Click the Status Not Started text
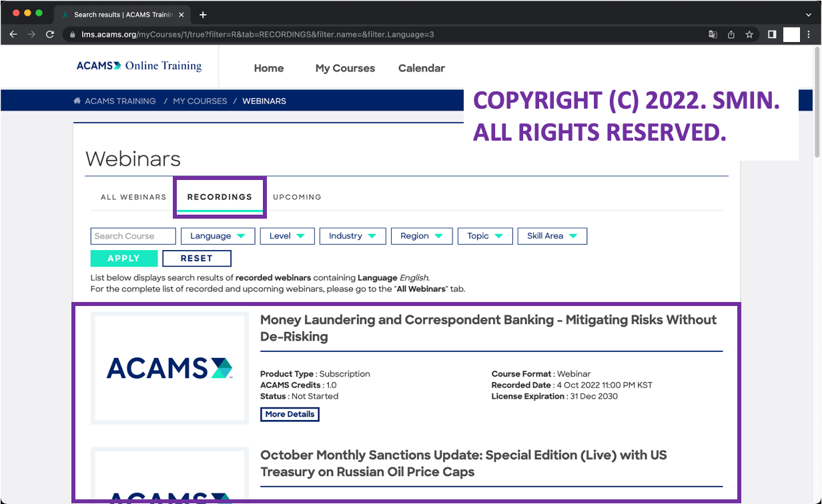This screenshot has width=822, height=504. pyautogui.click(x=299, y=396)
